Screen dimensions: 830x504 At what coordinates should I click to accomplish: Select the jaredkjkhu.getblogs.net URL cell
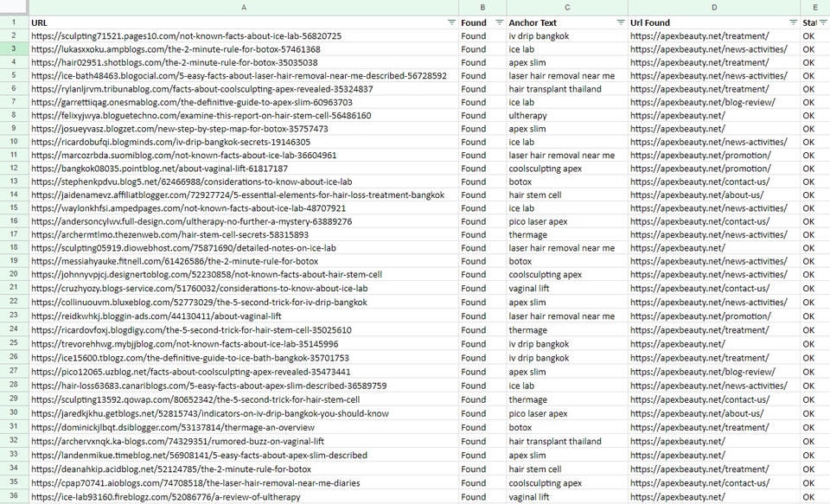pos(244,413)
